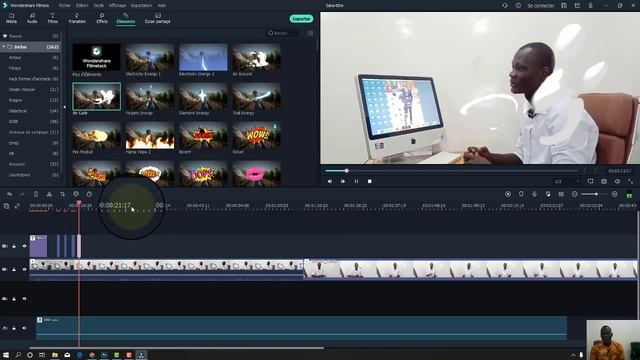
Task: Click the preview play button
Action: 343,181
